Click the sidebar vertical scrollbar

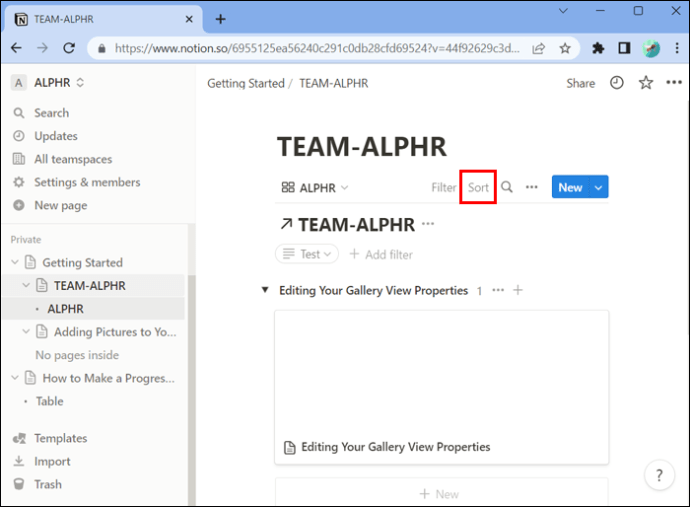[191, 389]
